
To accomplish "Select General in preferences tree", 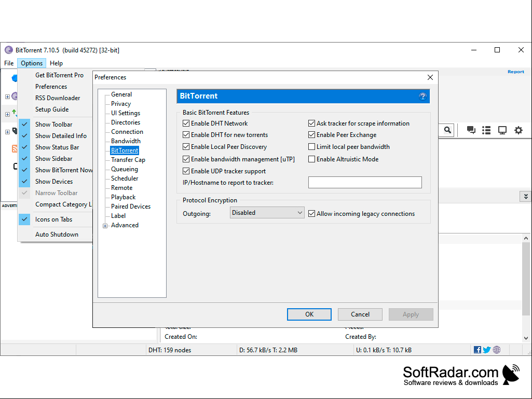I will pos(121,94).
